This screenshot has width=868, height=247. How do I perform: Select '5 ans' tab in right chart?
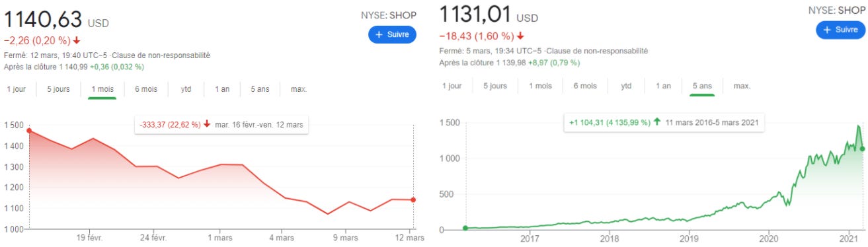tap(702, 86)
